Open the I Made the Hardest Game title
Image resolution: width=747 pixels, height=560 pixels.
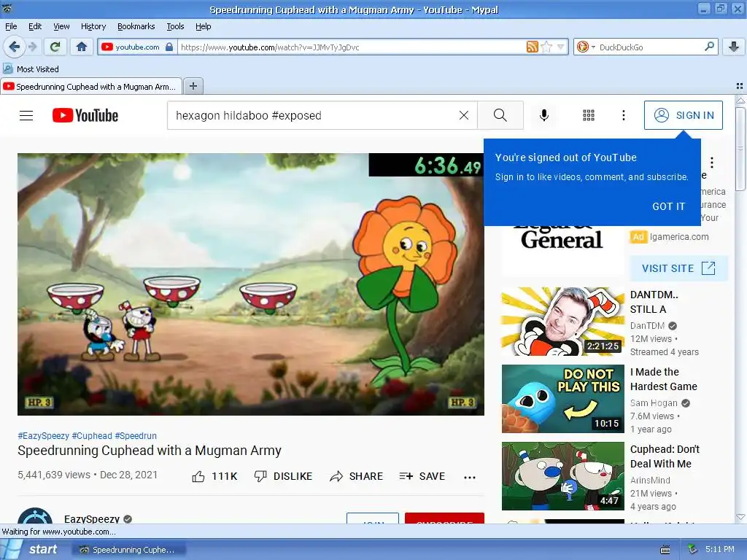pyautogui.click(x=664, y=379)
